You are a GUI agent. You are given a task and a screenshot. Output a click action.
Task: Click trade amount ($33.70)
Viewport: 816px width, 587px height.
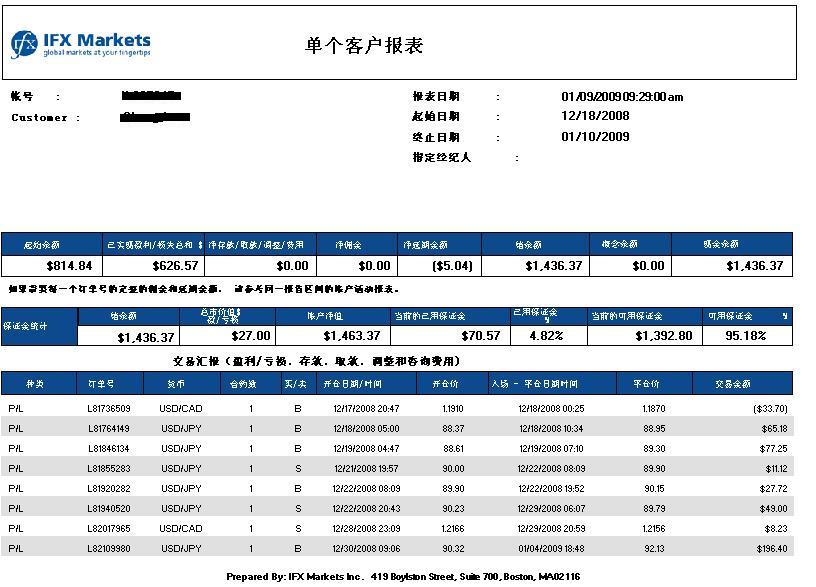[x=770, y=409]
